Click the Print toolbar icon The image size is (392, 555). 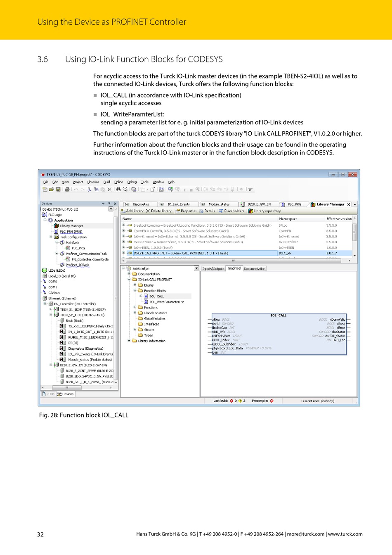pyautogui.click(x=67, y=190)
